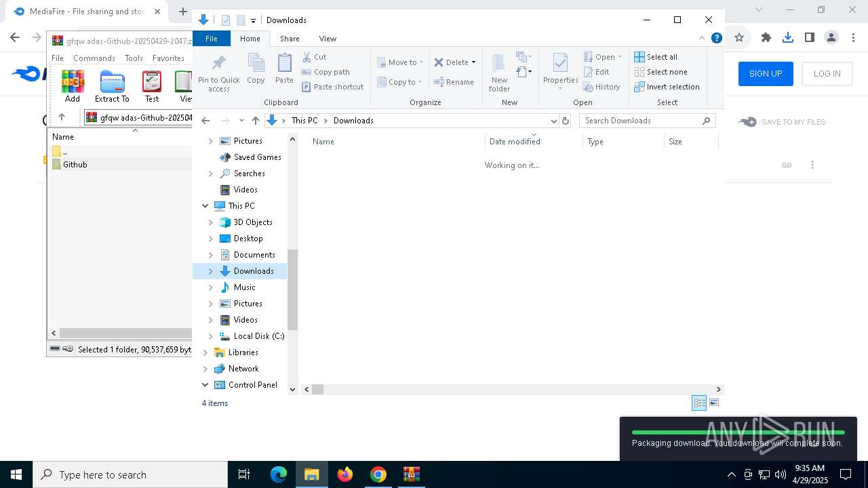Click Select none in ribbon
Image resolution: width=868 pixels, height=488 pixels.
click(x=660, y=72)
